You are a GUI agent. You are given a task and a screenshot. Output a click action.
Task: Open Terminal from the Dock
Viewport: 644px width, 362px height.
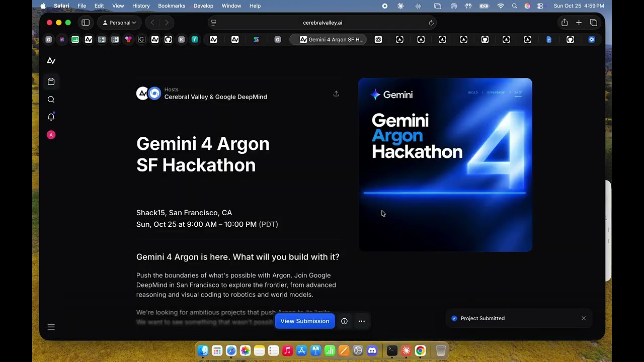click(392, 350)
